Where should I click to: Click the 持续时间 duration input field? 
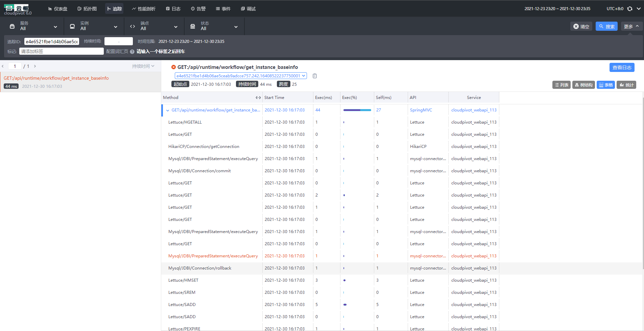(x=119, y=41)
